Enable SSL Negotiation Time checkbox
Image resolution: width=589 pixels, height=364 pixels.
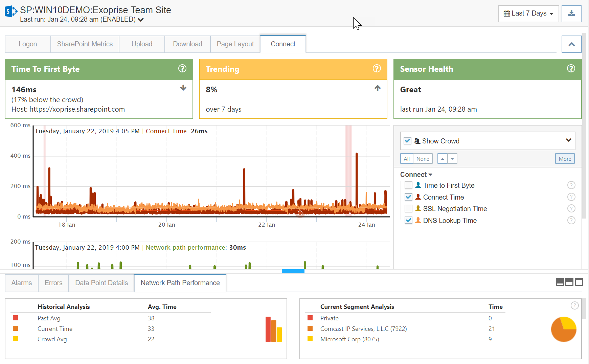409,209
